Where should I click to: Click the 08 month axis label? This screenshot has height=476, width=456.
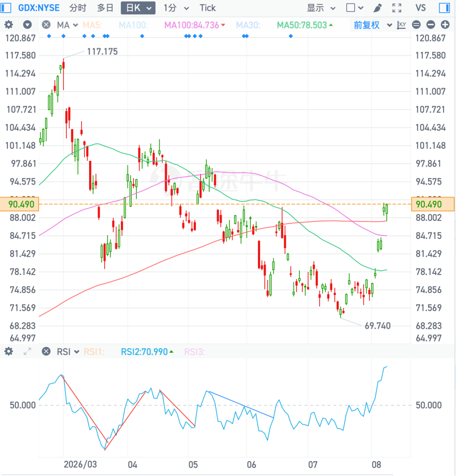tap(376, 465)
